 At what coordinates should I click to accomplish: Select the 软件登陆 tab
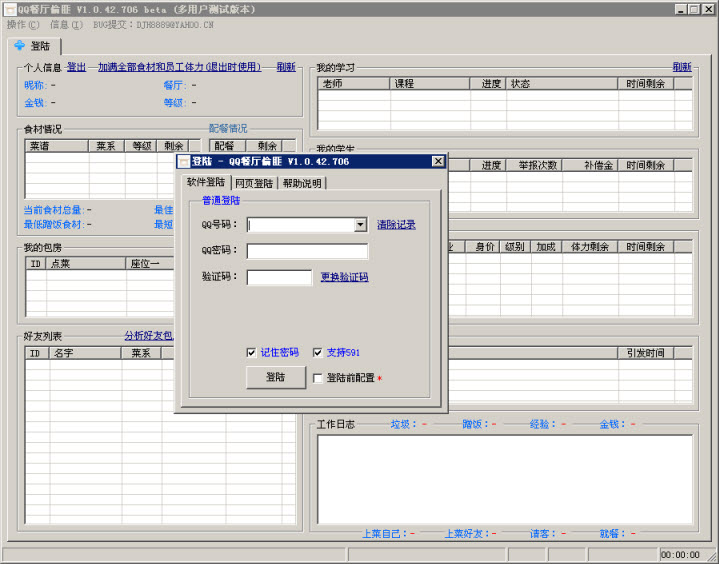pos(205,182)
